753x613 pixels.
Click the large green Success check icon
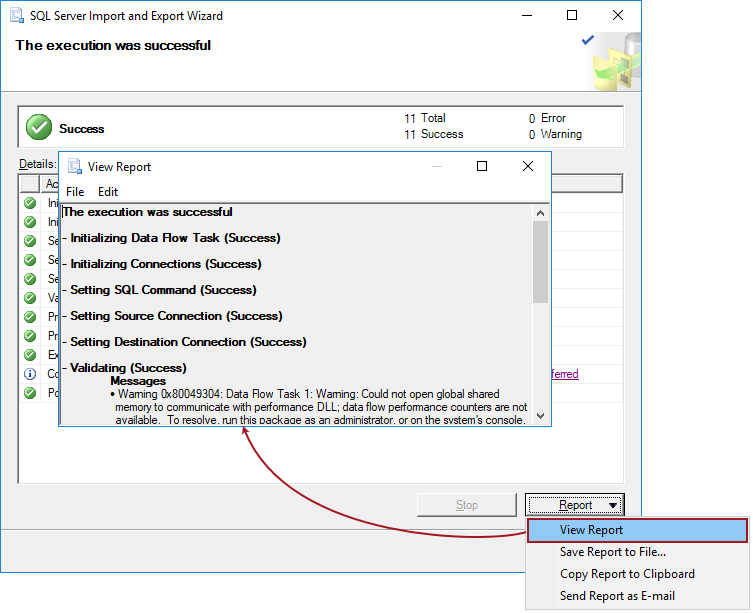[39, 127]
